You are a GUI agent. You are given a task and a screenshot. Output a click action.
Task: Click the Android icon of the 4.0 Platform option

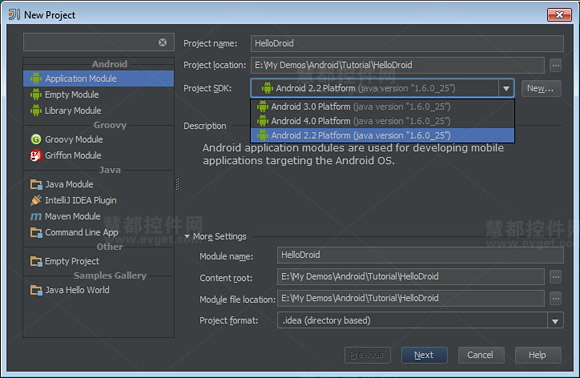[x=262, y=121]
